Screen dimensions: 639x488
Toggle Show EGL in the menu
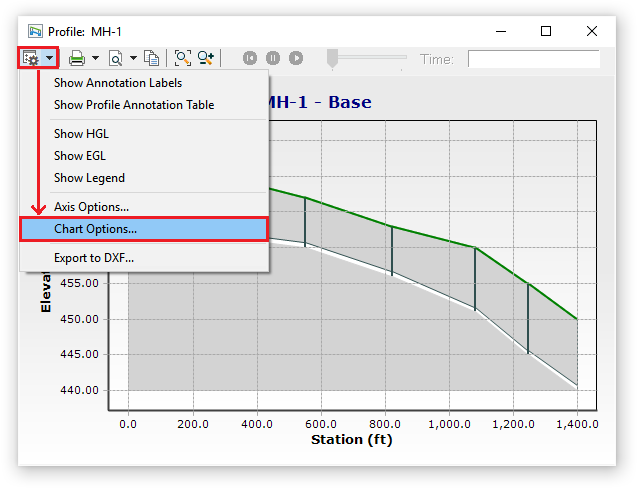tap(79, 156)
